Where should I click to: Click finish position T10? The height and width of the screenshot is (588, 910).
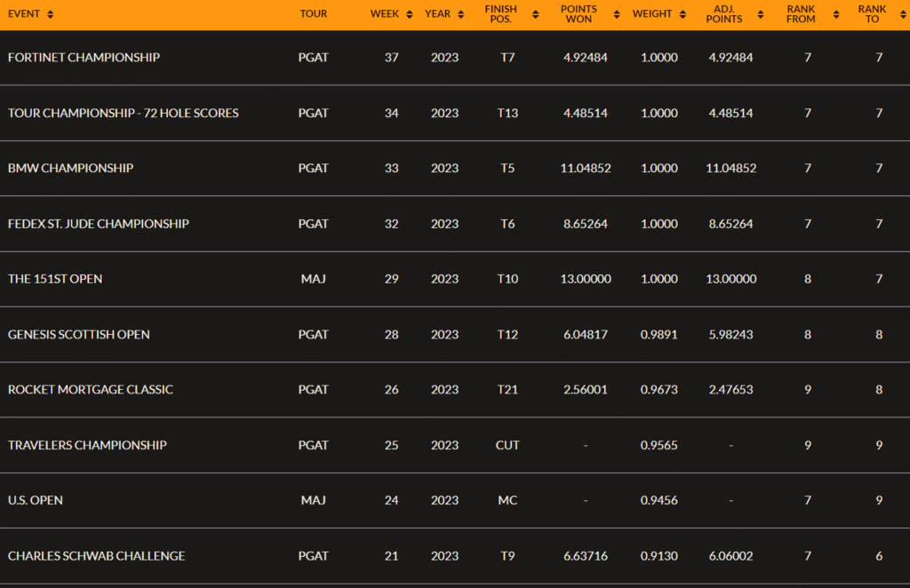coord(507,279)
